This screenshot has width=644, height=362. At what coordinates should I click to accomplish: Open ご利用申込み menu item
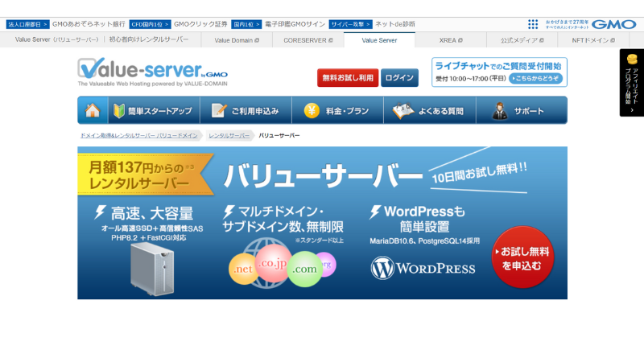(x=246, y=110)
